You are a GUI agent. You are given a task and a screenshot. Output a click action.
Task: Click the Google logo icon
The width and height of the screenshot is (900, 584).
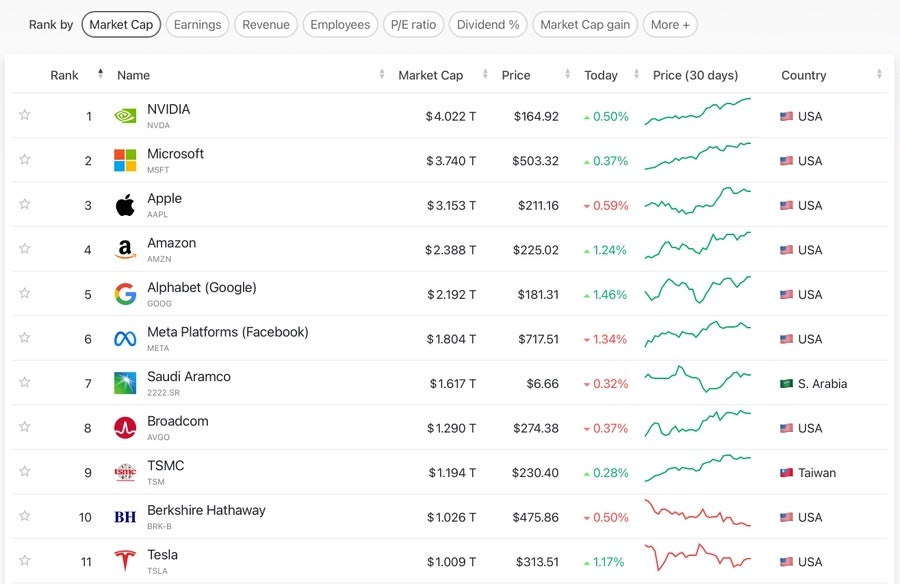pos(125,294)
